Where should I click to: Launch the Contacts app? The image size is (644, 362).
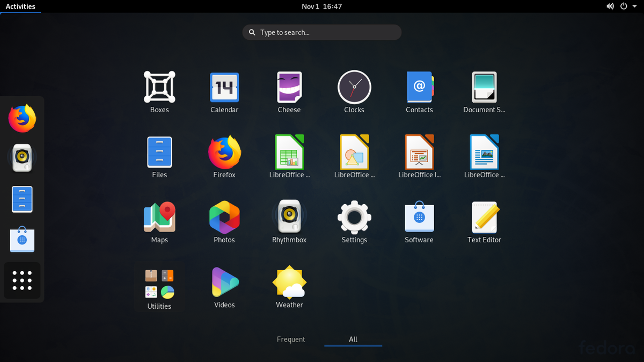click(419, 87)
